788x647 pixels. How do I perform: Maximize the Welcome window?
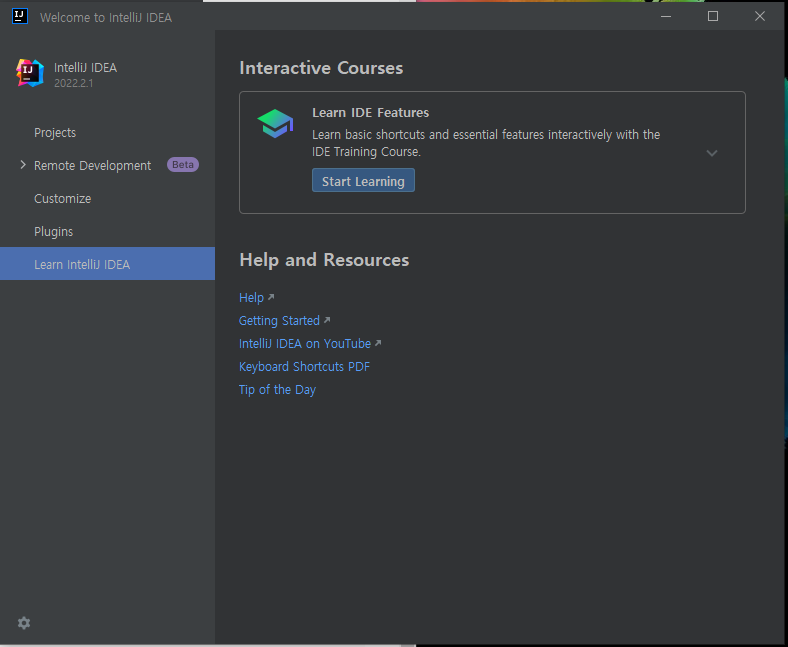713,16
